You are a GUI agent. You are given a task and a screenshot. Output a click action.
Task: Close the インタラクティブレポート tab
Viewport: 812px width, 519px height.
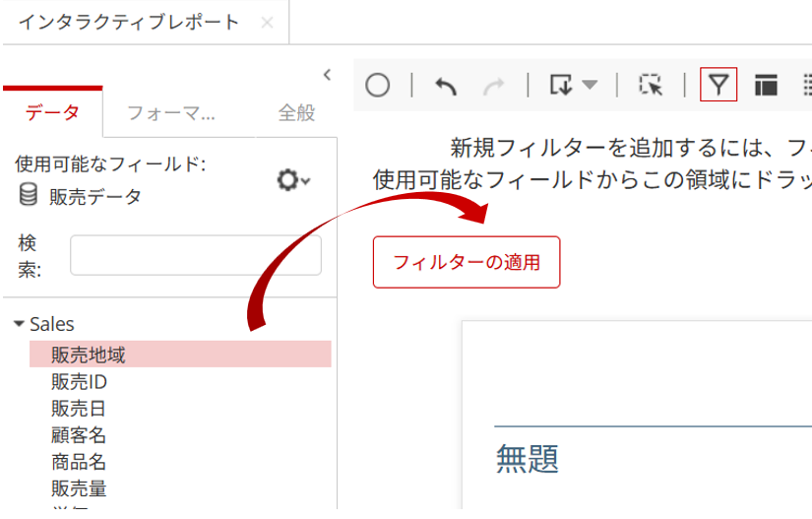click(x=267, y=23)
